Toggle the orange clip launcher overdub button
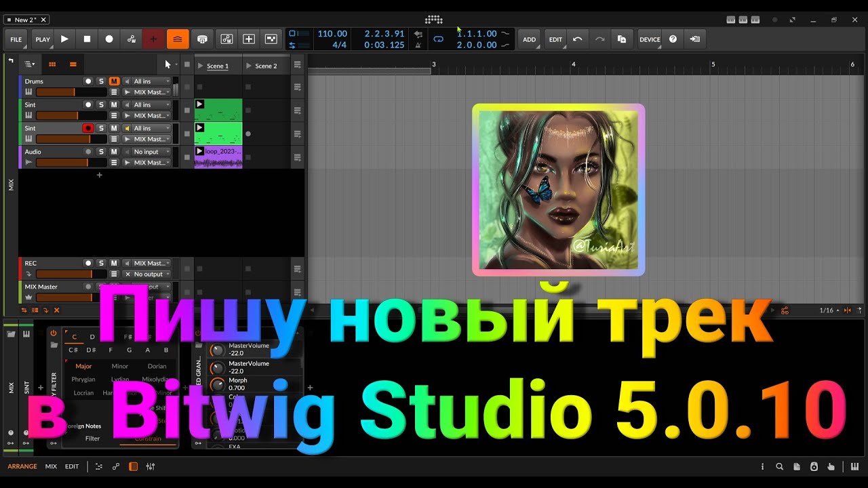The width and height of the screenshot is (868, 488). pos(177,39)
